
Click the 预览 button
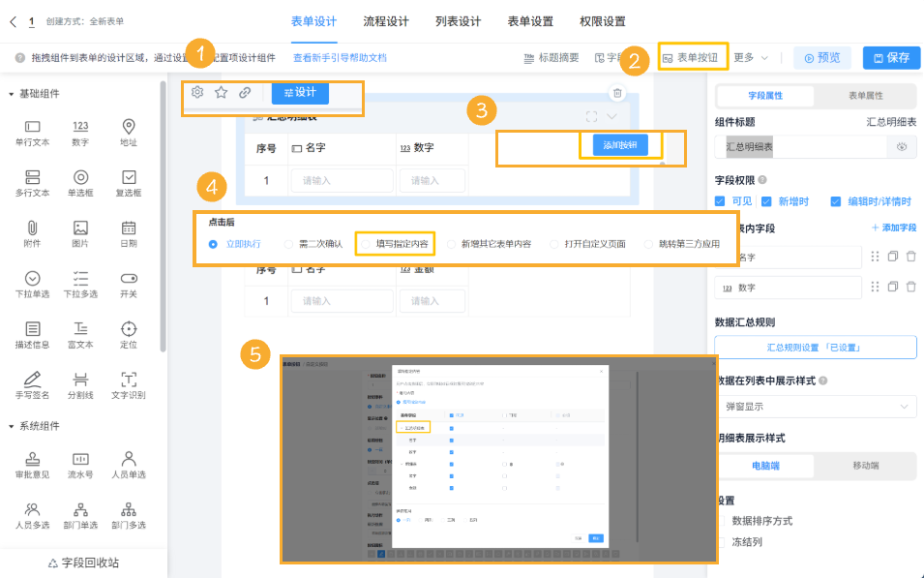point(821,57)
